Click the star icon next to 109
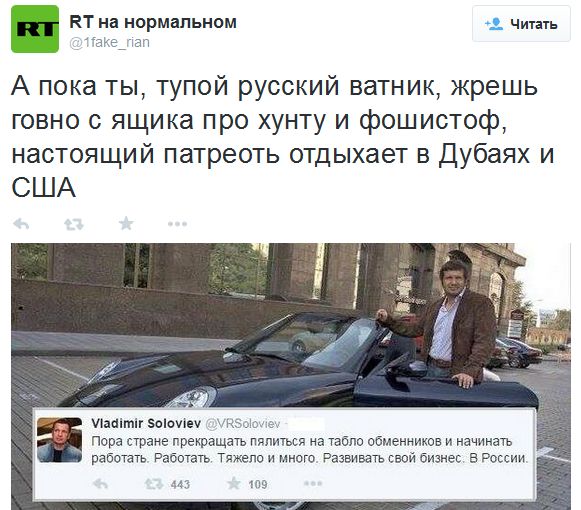The height and width of the screenshot is (510, 581). point(234,483)
